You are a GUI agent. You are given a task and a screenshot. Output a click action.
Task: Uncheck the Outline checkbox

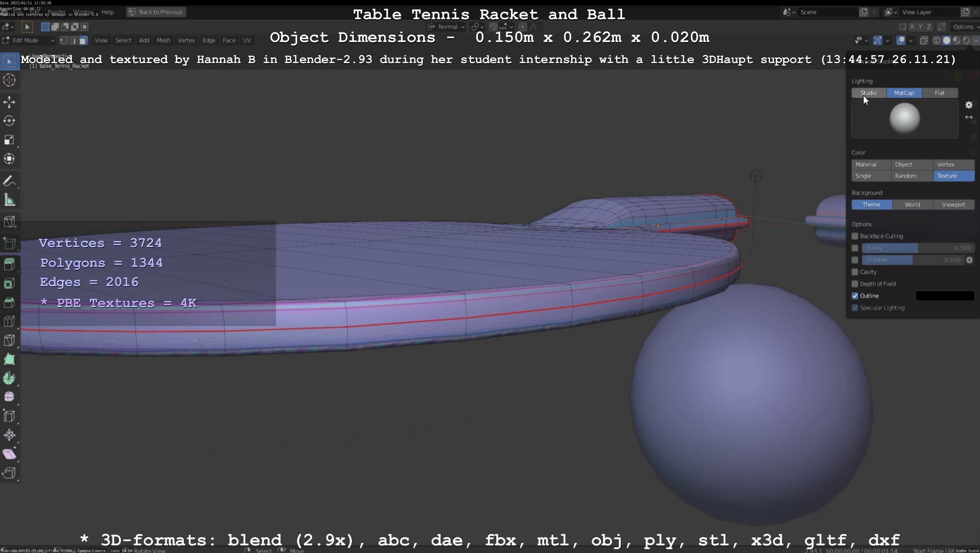[x=855, y=296]
